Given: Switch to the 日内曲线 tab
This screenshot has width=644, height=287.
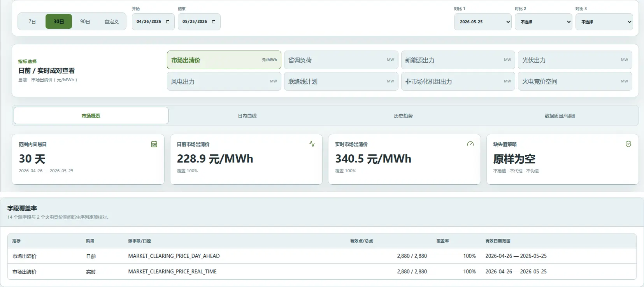Looking at the screenshot, I should click(x=247, y=116).
